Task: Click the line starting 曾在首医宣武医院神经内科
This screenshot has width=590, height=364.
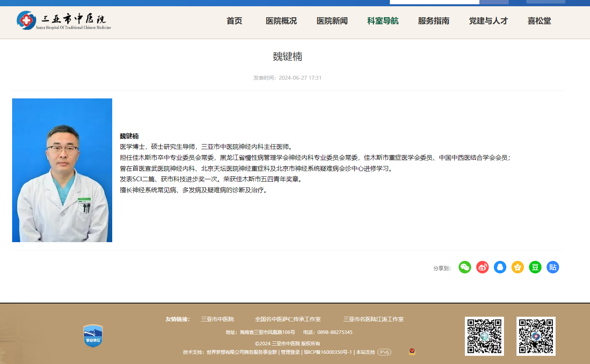Action: pos(256,168)
